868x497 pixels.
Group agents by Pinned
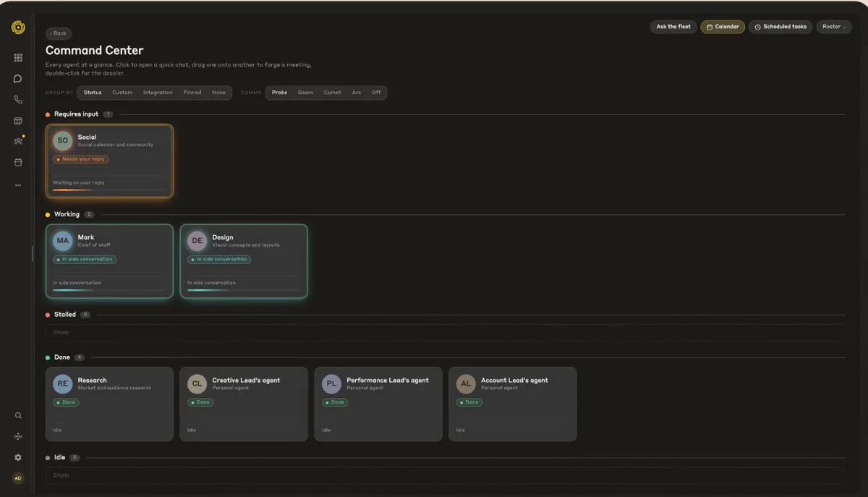[x=192, y=93]
